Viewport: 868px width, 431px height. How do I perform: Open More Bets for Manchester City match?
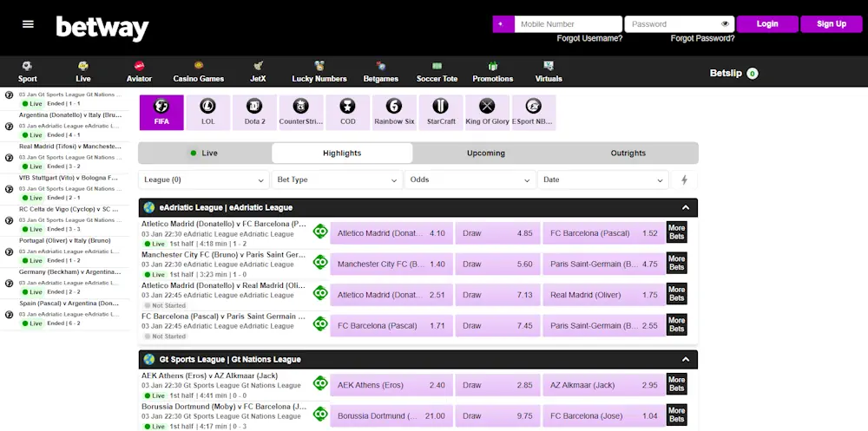[x=676, y=263]
